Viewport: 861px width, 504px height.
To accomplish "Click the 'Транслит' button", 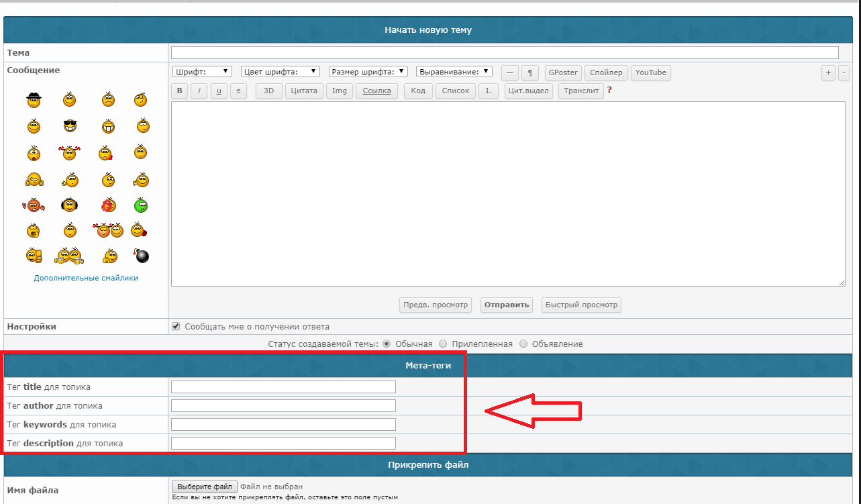I will click(581, 91).
